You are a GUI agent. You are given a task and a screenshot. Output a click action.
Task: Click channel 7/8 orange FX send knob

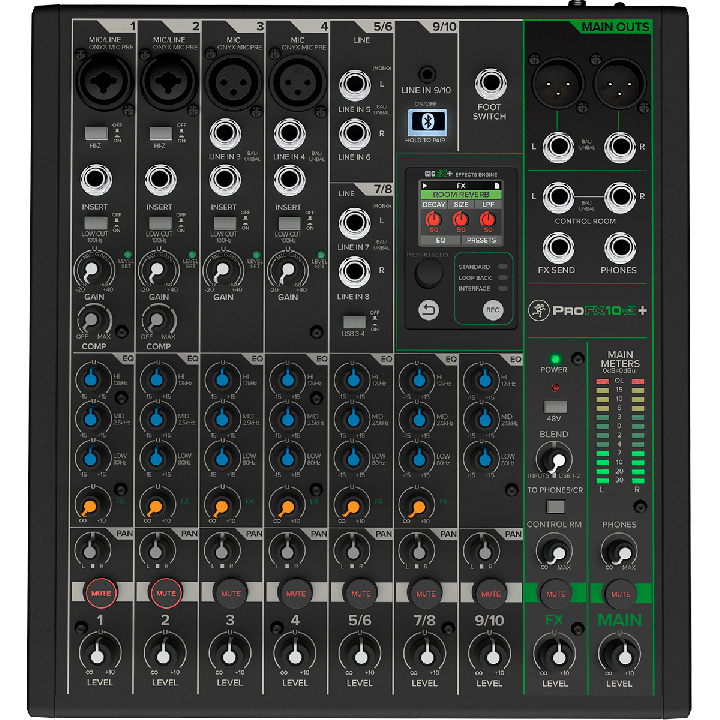coord(417,506)
